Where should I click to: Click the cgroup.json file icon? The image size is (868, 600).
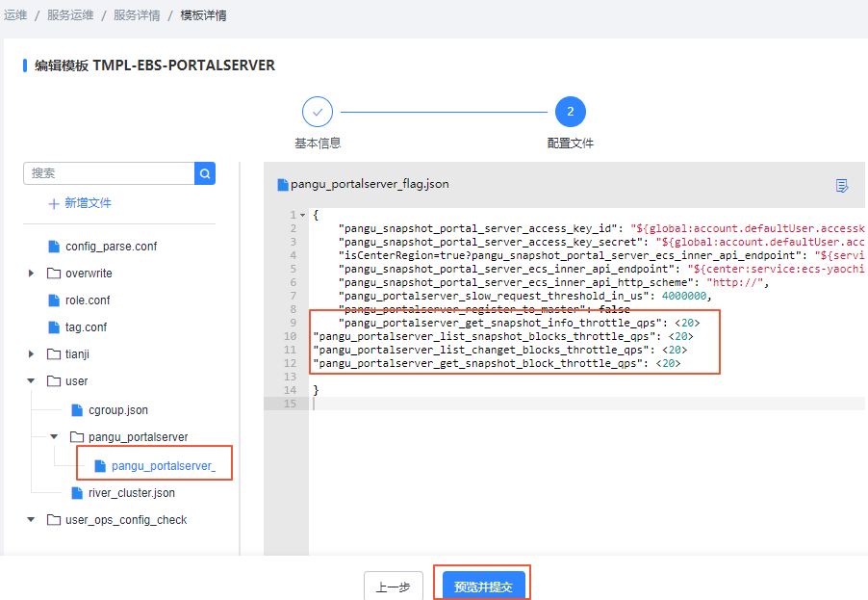(77, 408)
